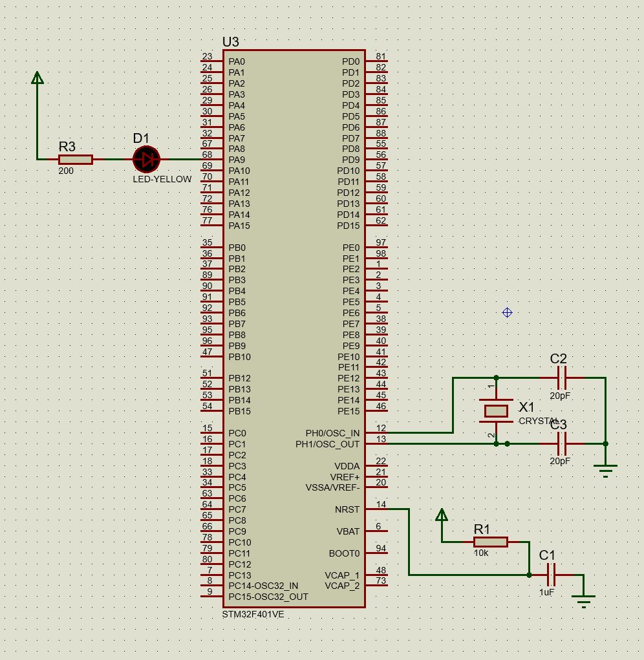Click the VSSA/VREF- pin name
The height and width of the screenshot is (660, 644).
tap(332, 488)
